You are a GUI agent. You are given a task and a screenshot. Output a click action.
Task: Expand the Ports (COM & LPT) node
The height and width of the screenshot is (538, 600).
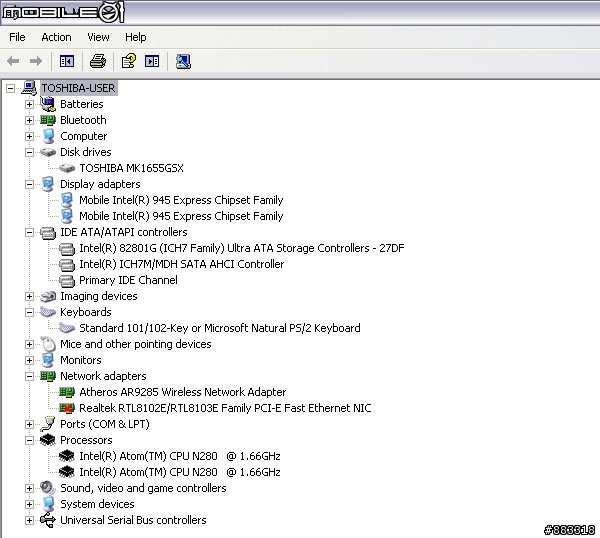tap(29, 424)
